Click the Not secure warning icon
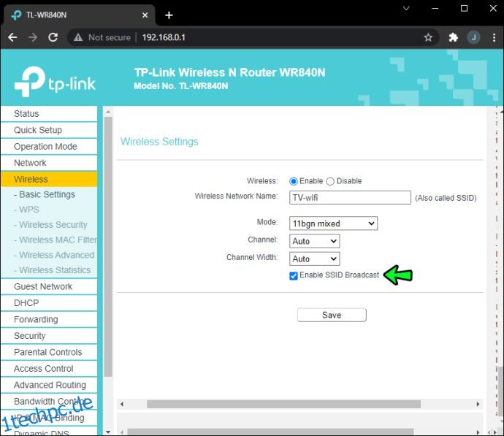Image resolution: width=504 pixels, height=436 pixels. [x=78, y=37]
